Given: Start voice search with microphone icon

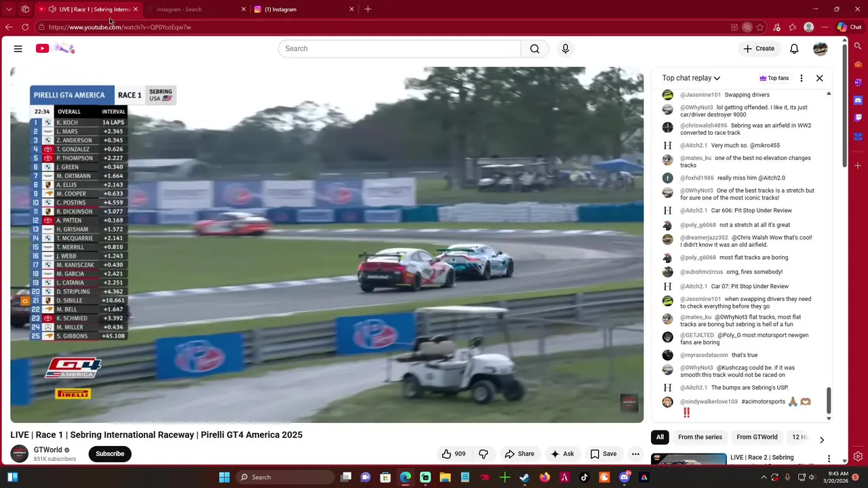Looking at the screenshot, I should pyautogui.click(x=566, y=49).
